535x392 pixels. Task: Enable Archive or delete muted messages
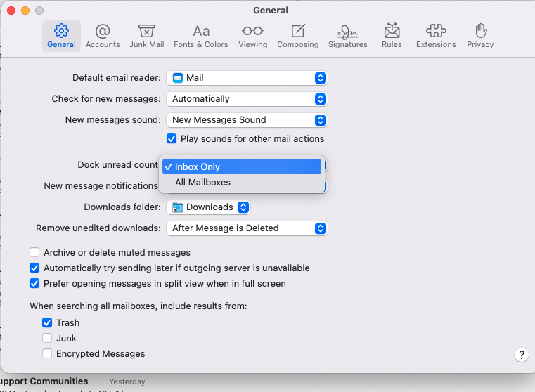pos(34,252)
